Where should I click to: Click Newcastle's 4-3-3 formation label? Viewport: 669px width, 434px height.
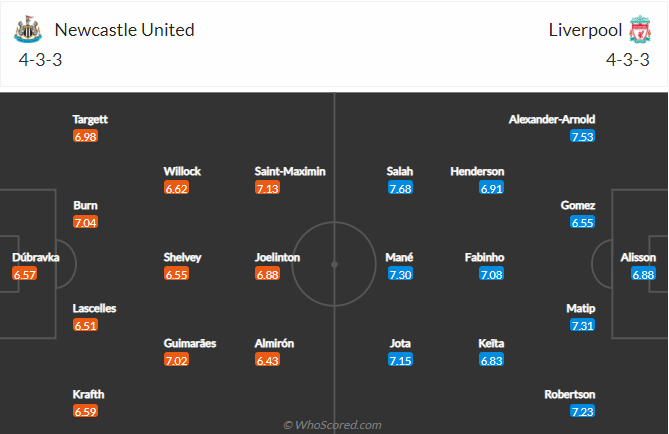point(41,60)
